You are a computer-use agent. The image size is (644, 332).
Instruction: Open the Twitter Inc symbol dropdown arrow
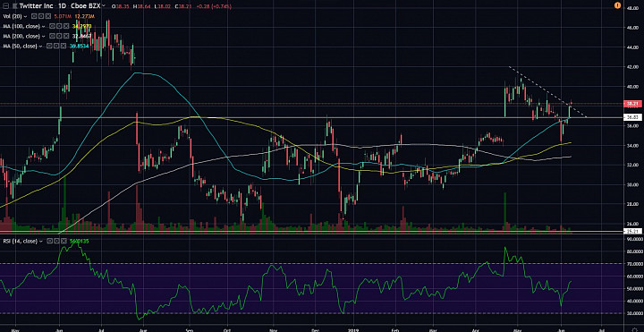tap(104, 5)
